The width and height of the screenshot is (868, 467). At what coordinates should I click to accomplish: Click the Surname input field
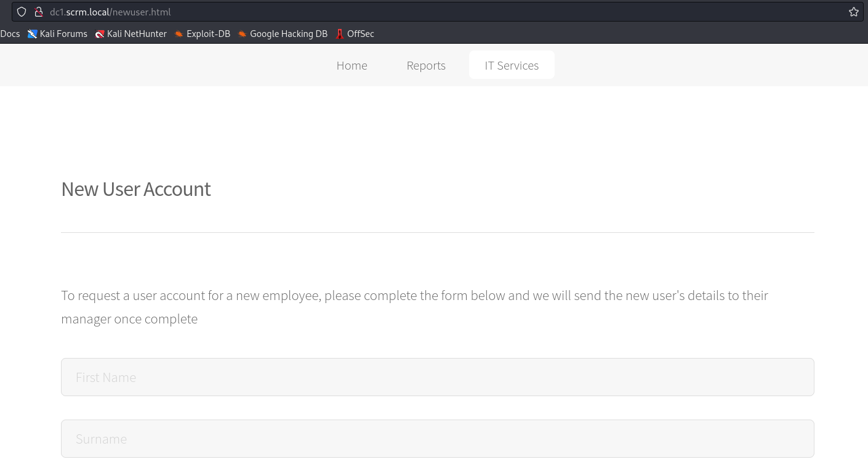click(x=438, y=438)
